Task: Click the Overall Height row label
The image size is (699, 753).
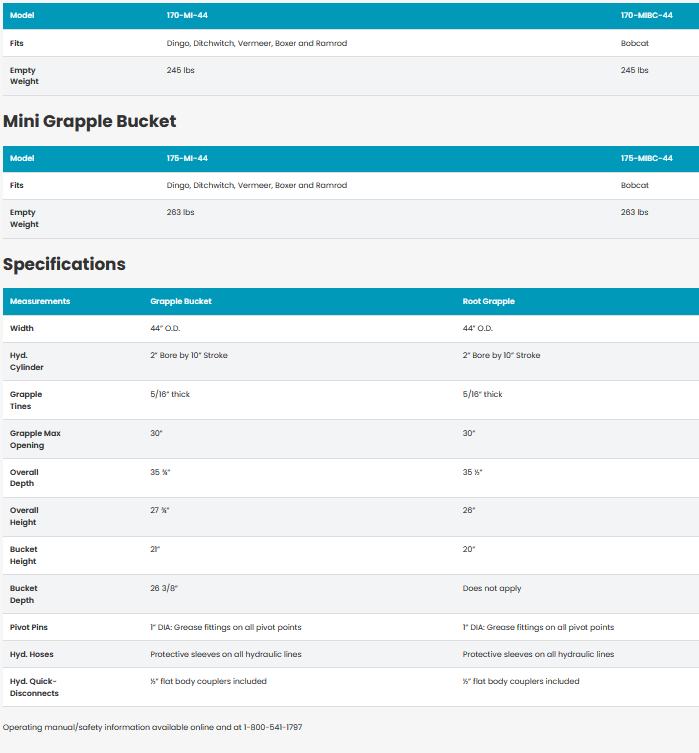Action: click(24, 516)
